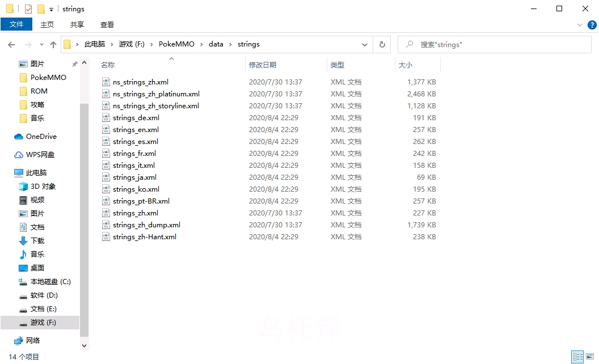Select 此电脑 in navigation pane

pyautogui.click(x=36, y=172)
